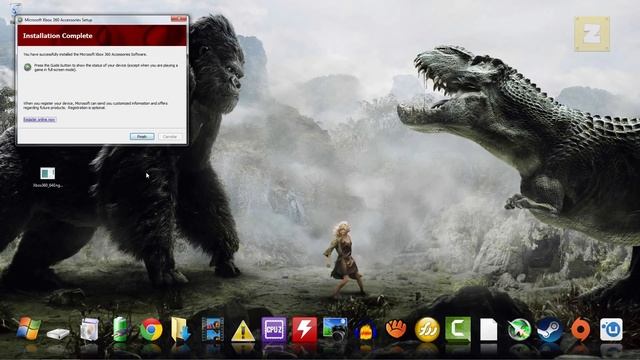
Task: Launch Camtasia green C icon in dock
Action: click(x=458, y=329)
